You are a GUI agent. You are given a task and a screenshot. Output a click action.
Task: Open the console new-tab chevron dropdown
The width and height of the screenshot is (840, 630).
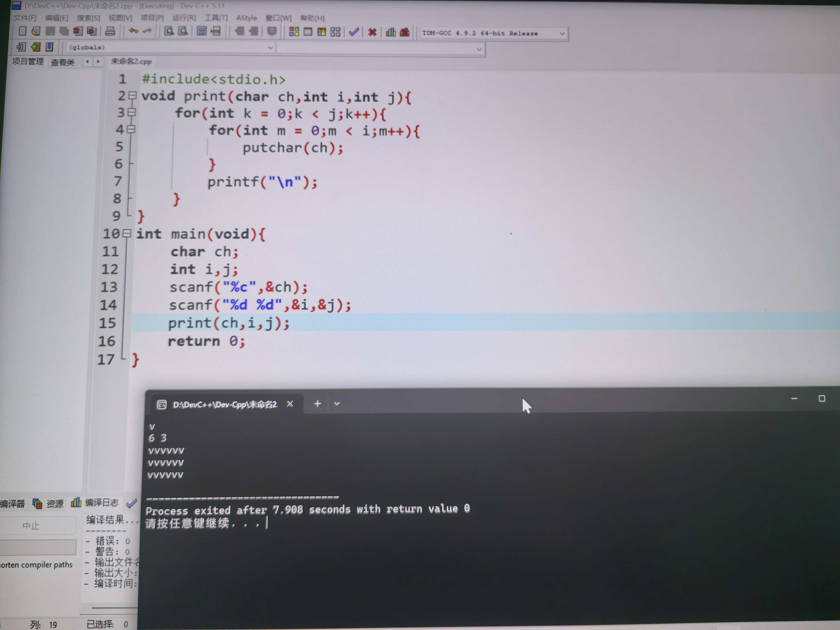click(x=337, y=404)
